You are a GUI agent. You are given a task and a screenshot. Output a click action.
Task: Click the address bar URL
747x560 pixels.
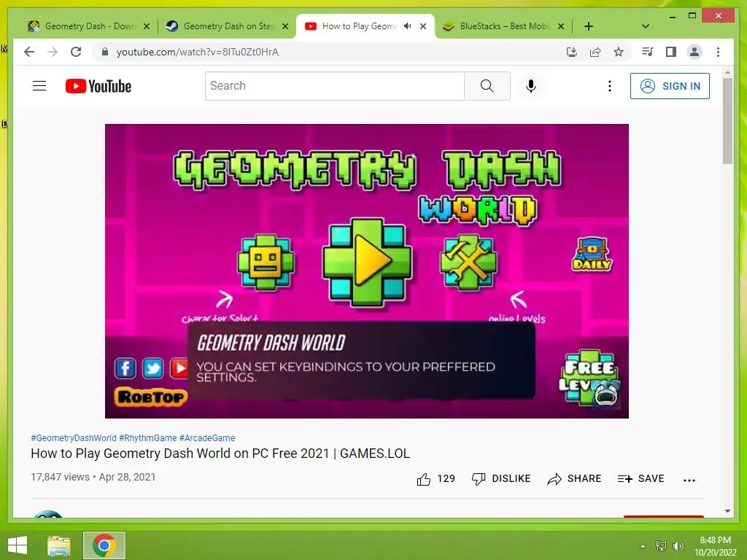pos(197,52)
